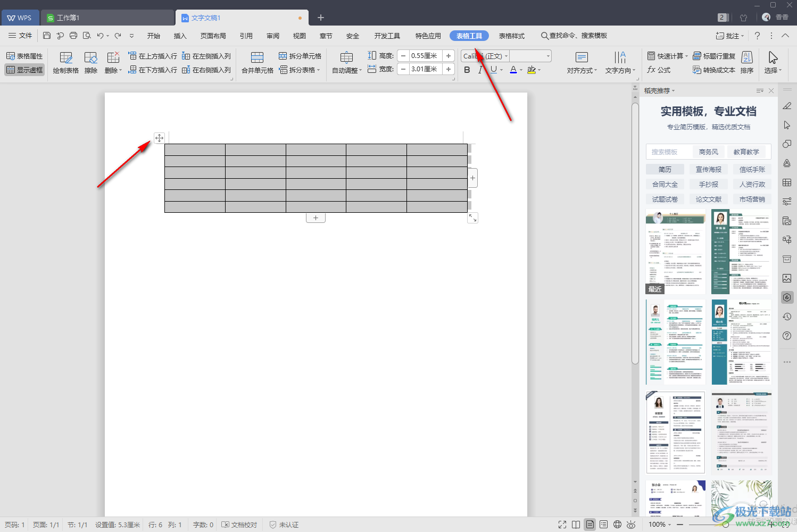Image resolution: width=797 pixels, height=532 pixels.
Task: Switch to web layout view icon
Action: 617,525
